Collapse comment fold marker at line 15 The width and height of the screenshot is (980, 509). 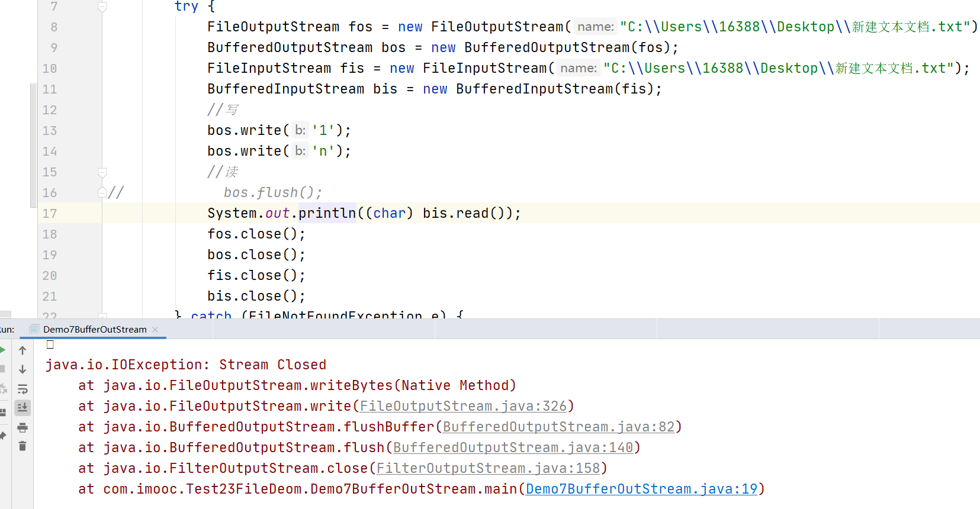click(x=102, y=172)
